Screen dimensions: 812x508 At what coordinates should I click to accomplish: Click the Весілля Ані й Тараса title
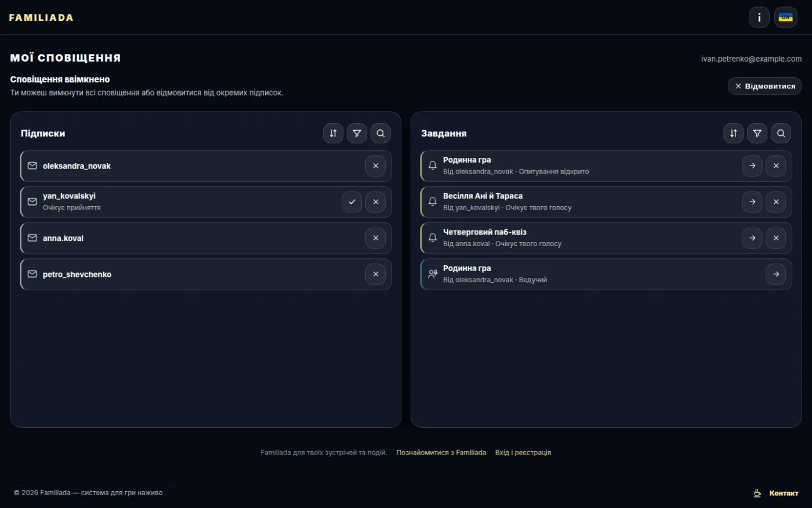click(483, 196)
